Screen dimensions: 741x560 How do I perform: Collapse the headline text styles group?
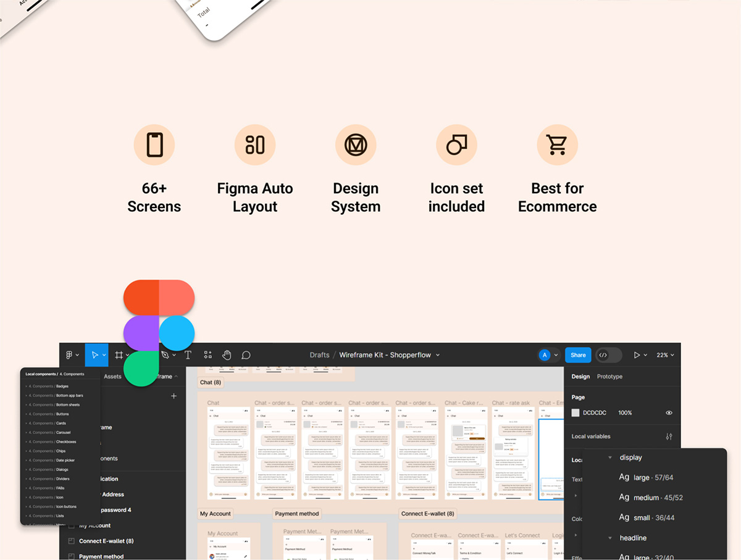[x=610, y=538]
